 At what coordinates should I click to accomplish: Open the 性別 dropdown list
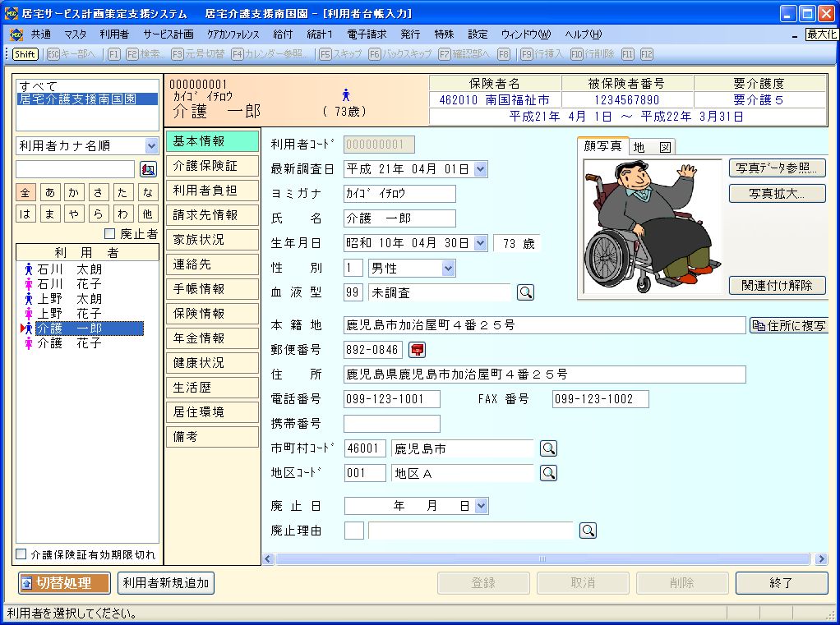(448, 268)
